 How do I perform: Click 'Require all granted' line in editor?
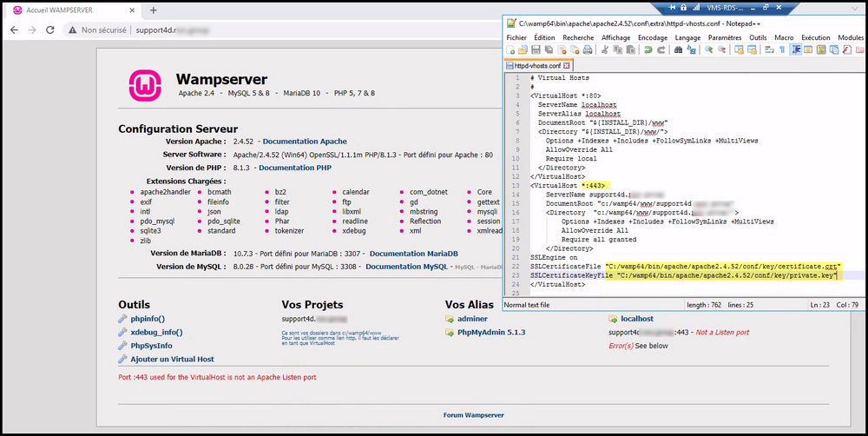pyautogui.click(x=599, y=240)
